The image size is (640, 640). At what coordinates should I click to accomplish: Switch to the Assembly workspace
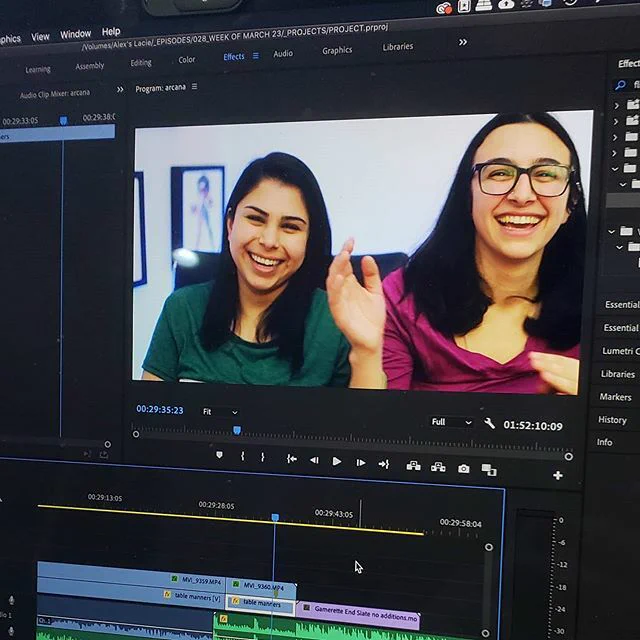click(x=90, y=66)
